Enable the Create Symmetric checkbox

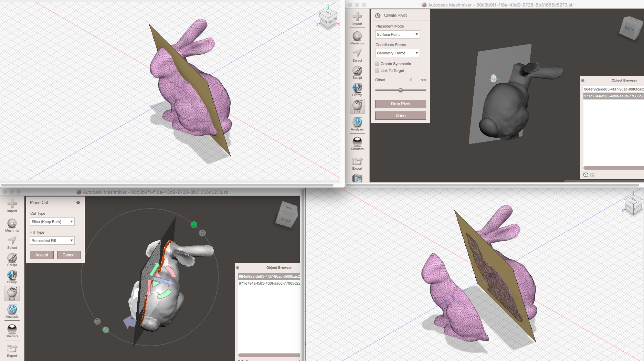(377, 64)
